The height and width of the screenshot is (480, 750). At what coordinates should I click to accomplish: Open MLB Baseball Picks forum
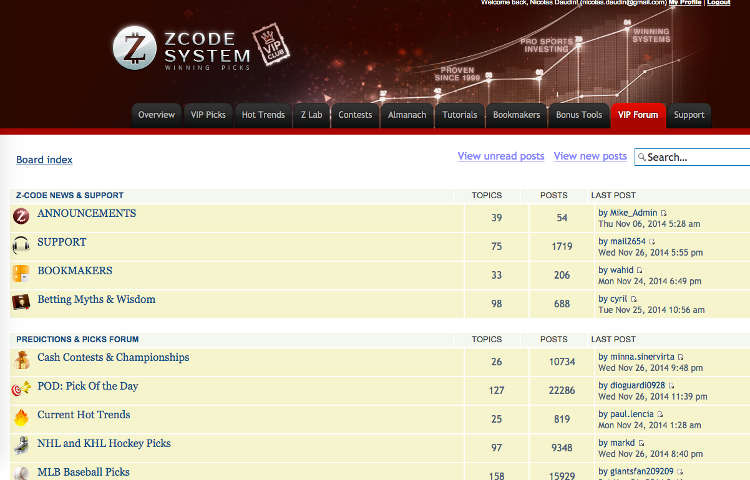[x=83, y=472]
